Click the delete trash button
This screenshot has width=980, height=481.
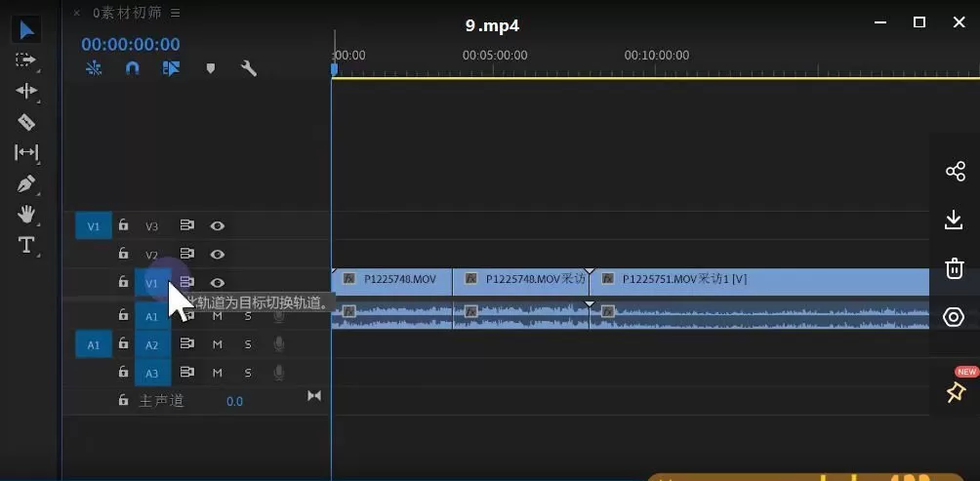coord(955,268)
